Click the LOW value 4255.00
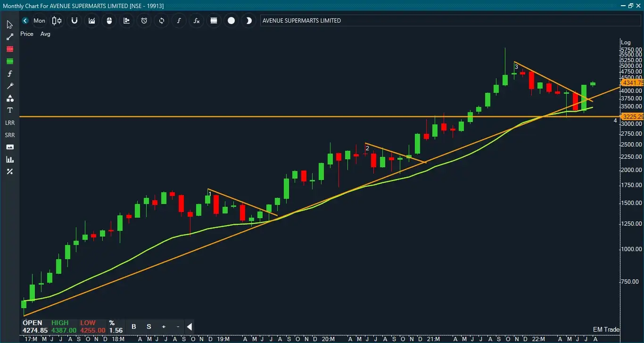This screenshot has width=644, height=343. click(x=92, y=330)
